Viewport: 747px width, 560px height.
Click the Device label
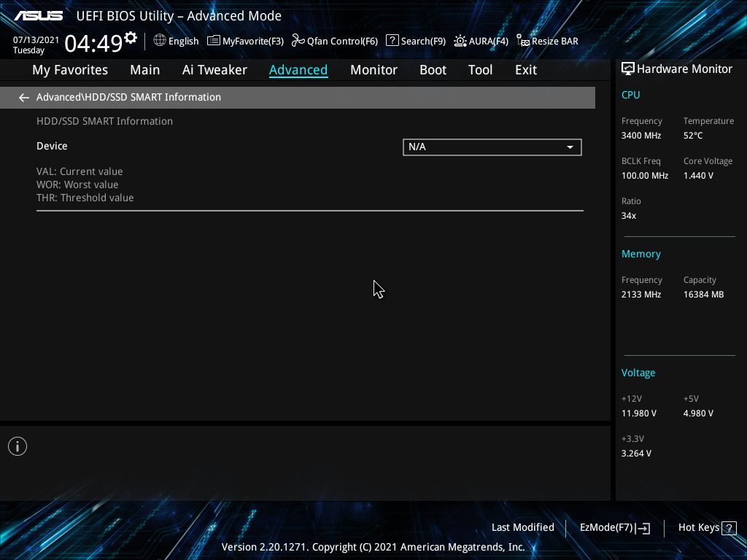(x=52, y=146)
